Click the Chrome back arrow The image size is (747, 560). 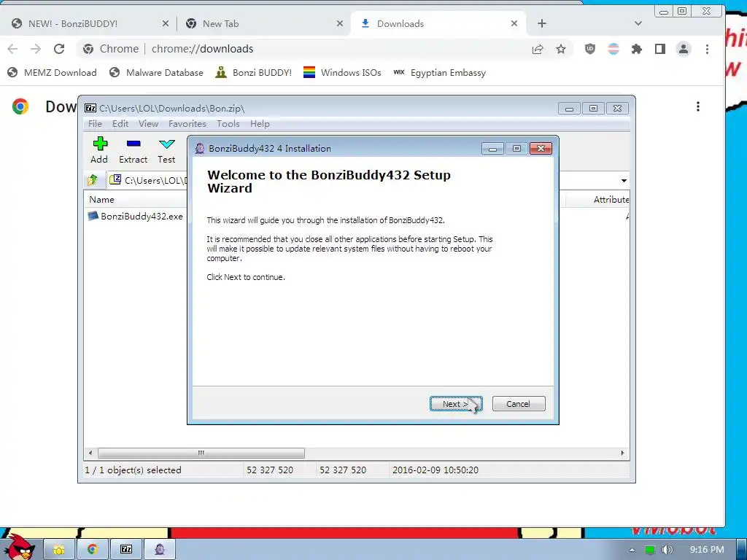click(13, 49)
